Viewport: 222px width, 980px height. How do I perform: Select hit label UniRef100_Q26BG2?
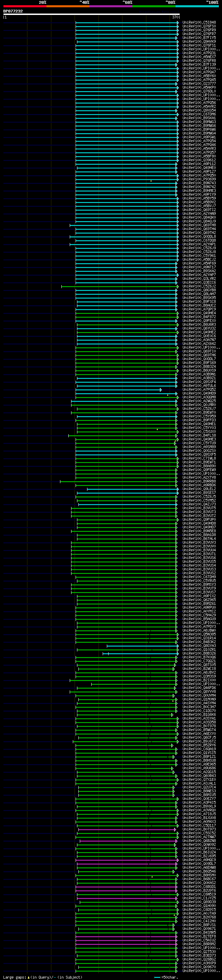tap(199, 959)
